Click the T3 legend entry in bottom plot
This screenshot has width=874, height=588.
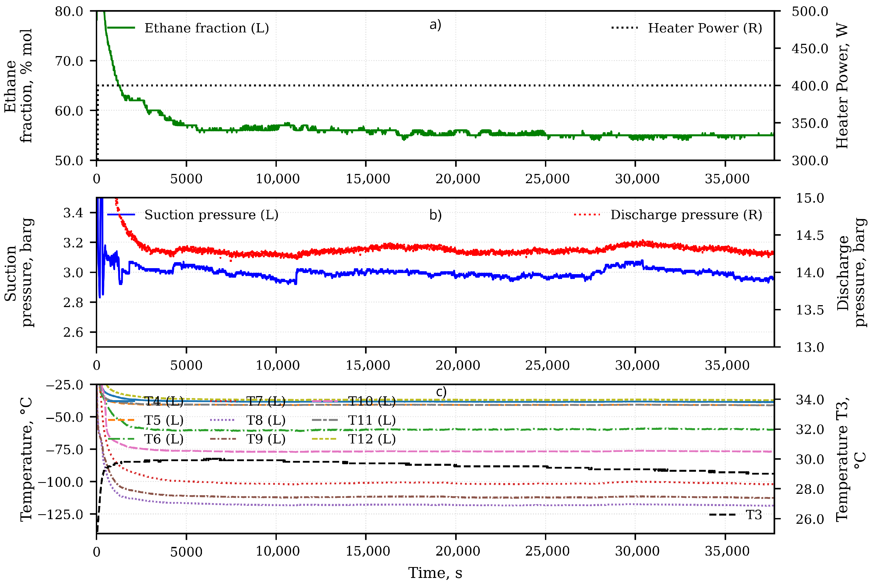pos(753,515)
